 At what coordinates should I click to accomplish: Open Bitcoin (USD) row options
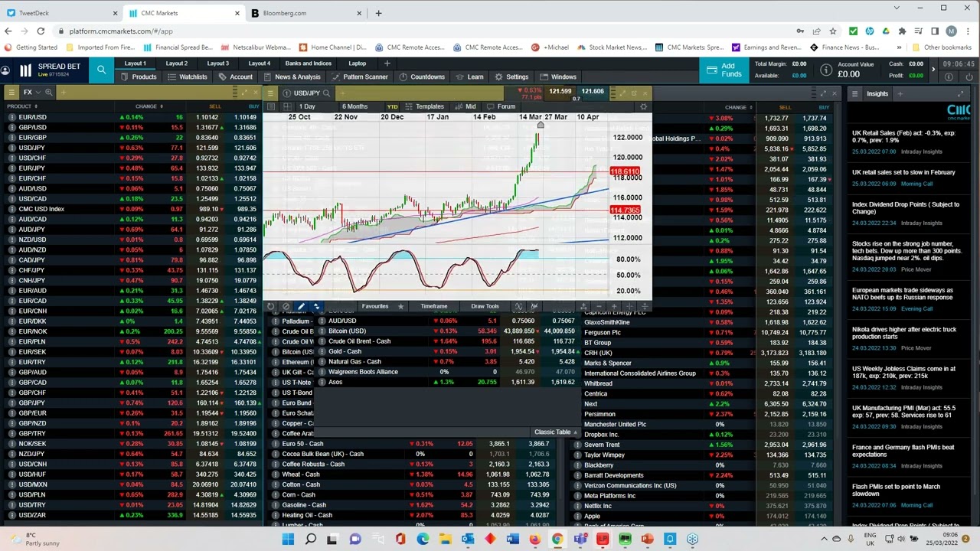click(x=322, y=331)
